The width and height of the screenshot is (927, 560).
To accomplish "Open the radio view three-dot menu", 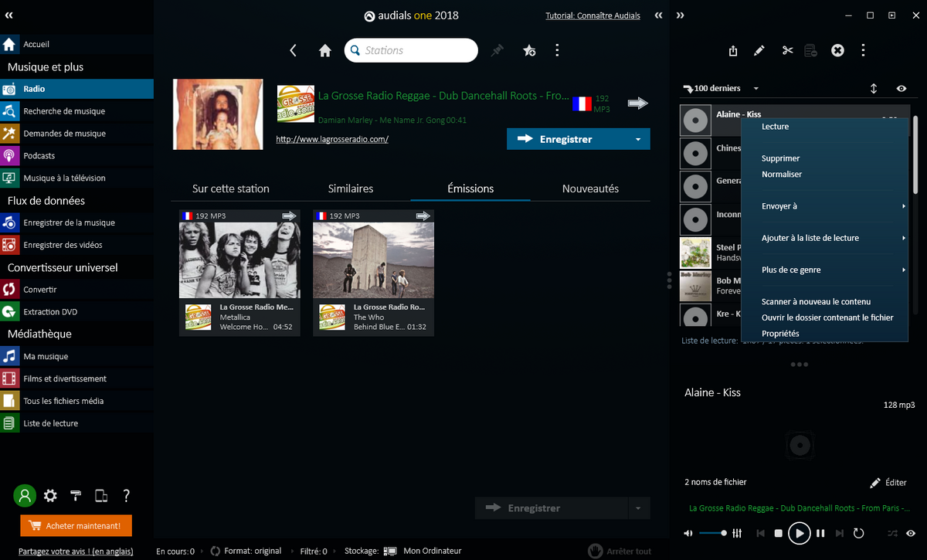I will 557,50.
